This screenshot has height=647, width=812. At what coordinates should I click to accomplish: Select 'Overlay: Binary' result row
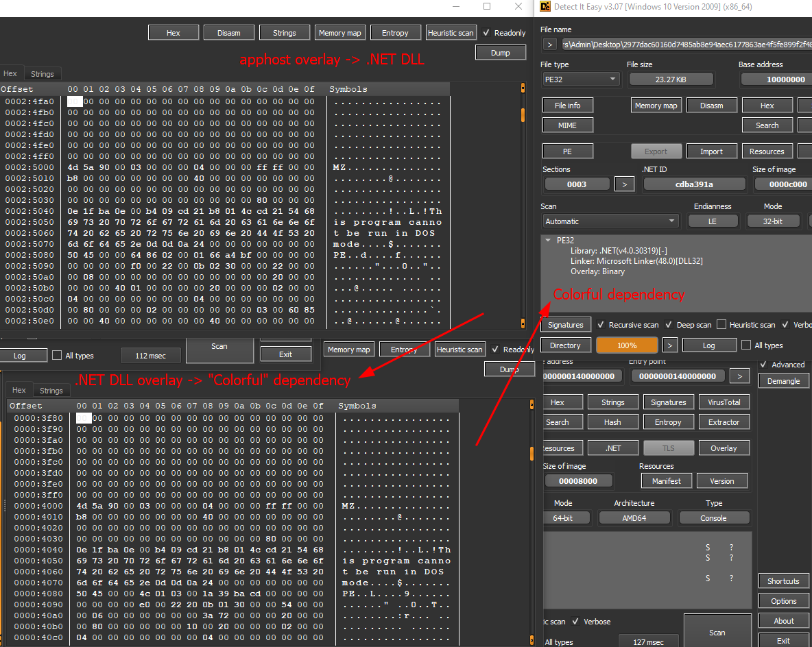coord(597,271)
